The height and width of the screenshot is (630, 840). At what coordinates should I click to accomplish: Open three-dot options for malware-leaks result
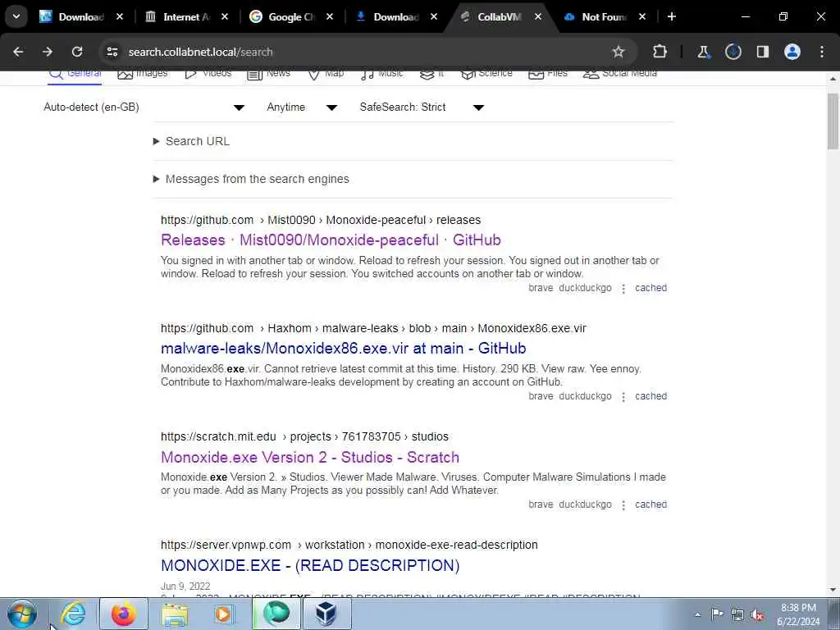point(623,397)
